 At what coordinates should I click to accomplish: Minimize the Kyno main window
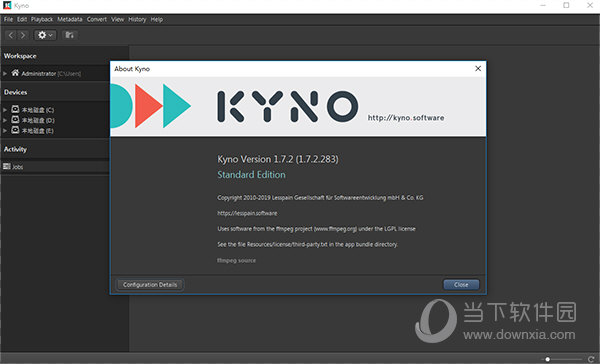pyautogui.click(x=543, y=5)
